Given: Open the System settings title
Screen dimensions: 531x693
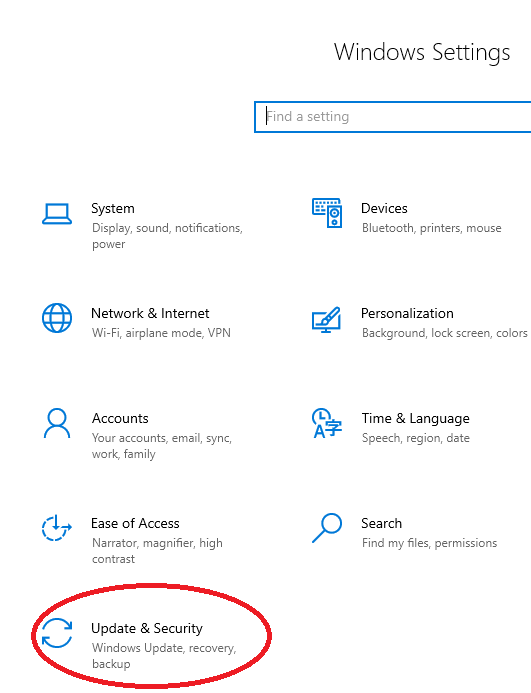Looking at the screenshot, I should click(x=113, y=208).
